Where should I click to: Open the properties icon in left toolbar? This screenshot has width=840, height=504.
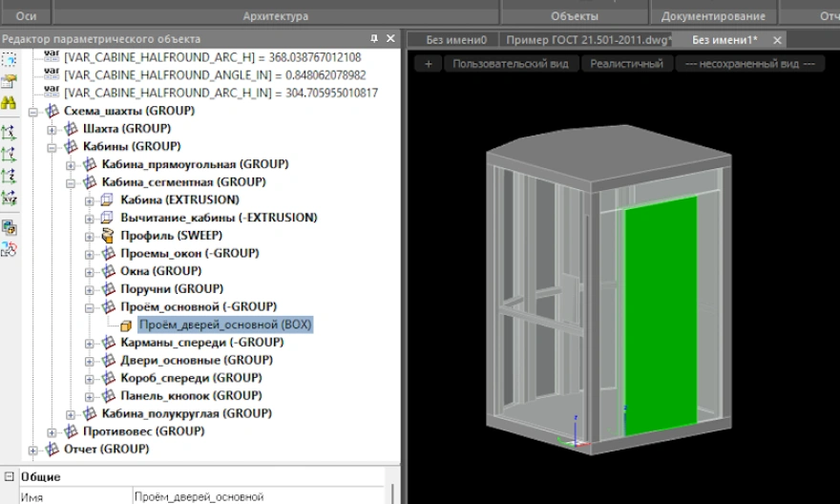pos(10,80)
